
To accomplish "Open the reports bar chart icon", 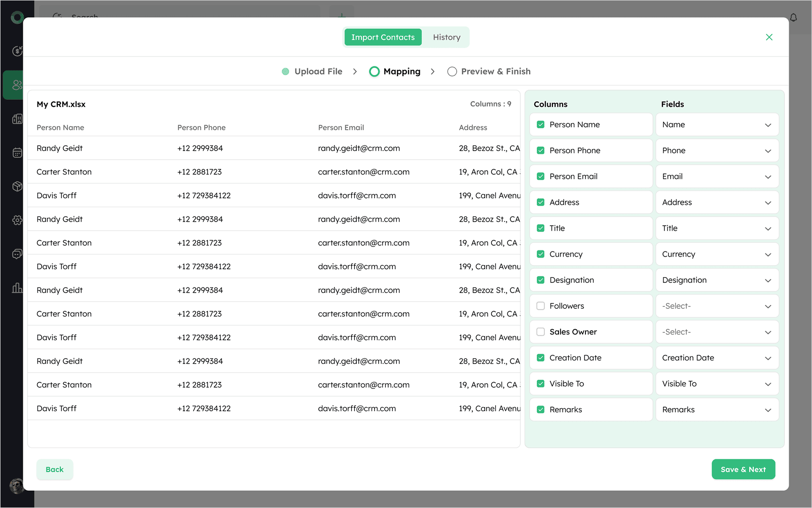I will 17,288.
